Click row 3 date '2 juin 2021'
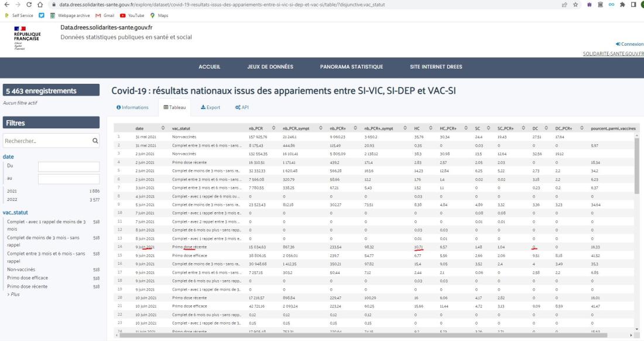 point(145,154)
